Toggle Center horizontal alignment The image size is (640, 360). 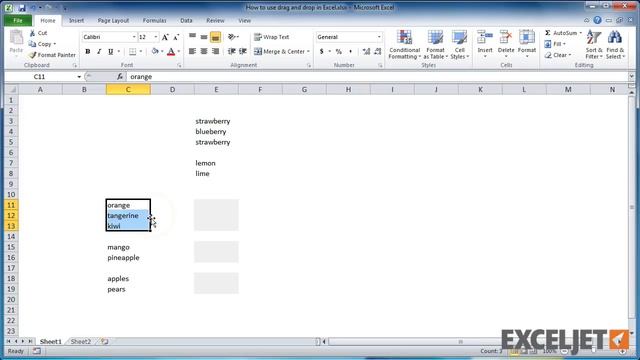pyautogui.click(x=204, y=51)
